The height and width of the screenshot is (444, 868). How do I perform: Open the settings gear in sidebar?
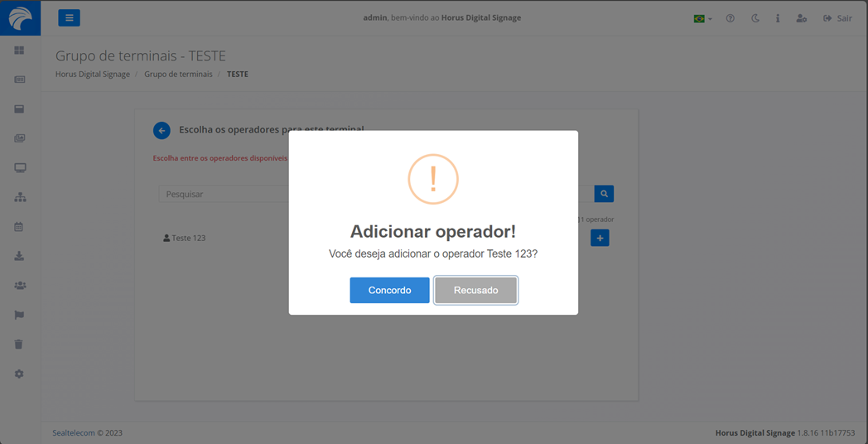(19, 374)
